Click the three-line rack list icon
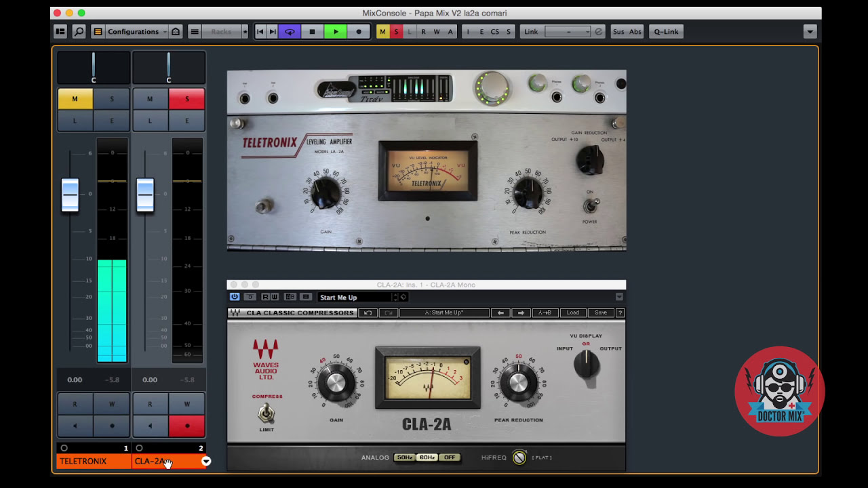This screenshot has width=868, height=488. click(x=195, y=32)
